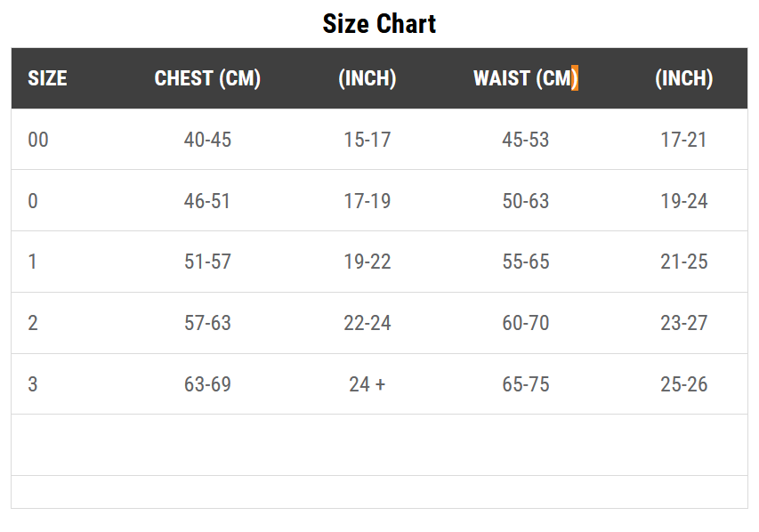Click the waist value 45-53
759x532 pixels.
[526, 140]
